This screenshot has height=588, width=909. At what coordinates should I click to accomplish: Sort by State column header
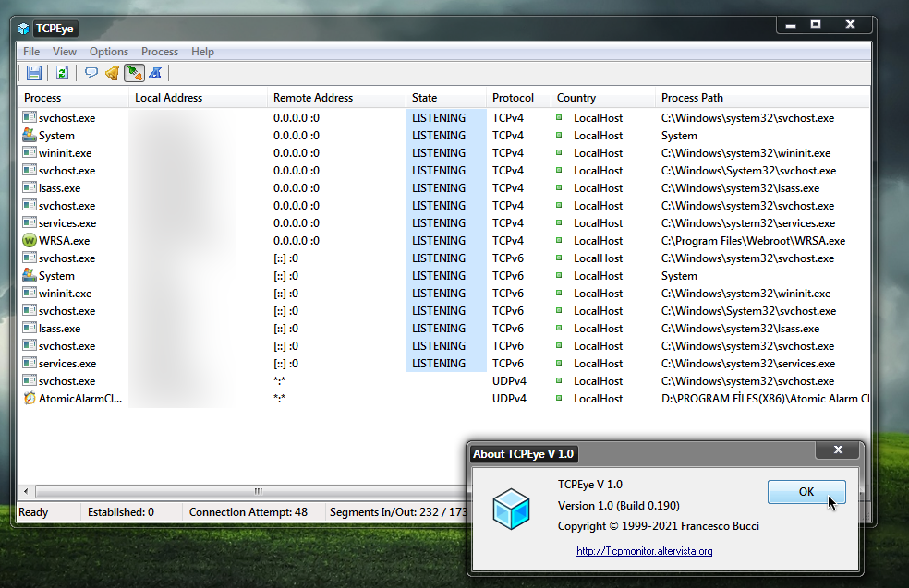(x=446, y=97)
